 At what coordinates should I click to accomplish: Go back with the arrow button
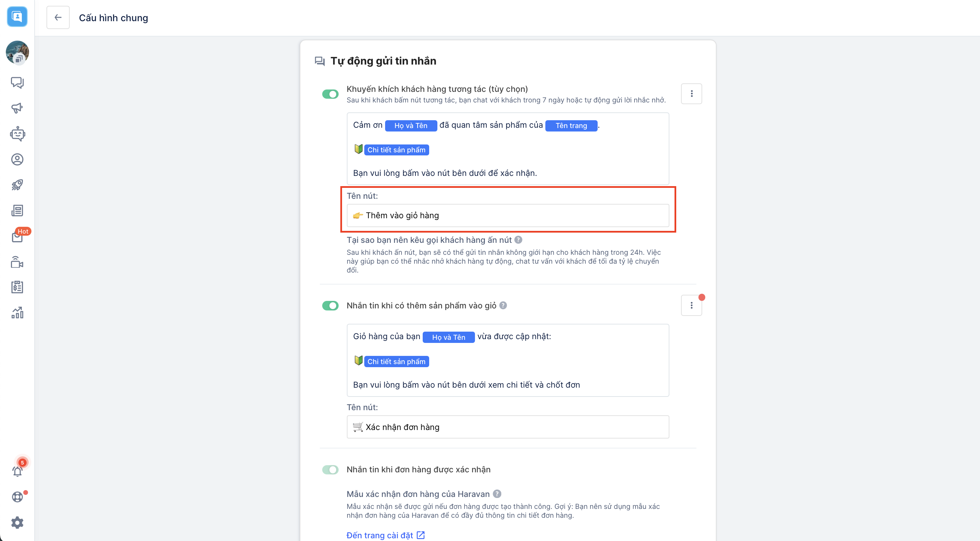tap(58, 17)
